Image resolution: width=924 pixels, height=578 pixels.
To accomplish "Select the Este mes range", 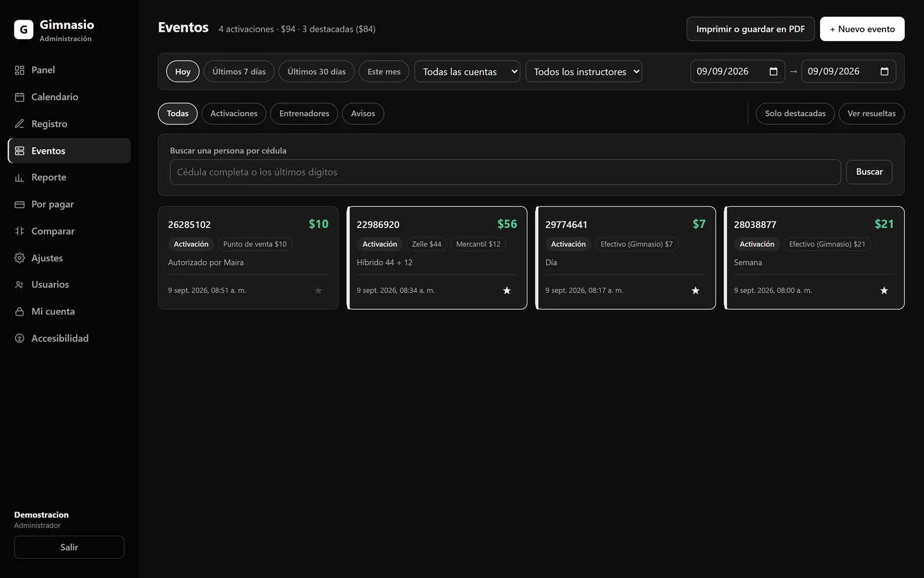I will pyautogui.click(x=384, y=72).
